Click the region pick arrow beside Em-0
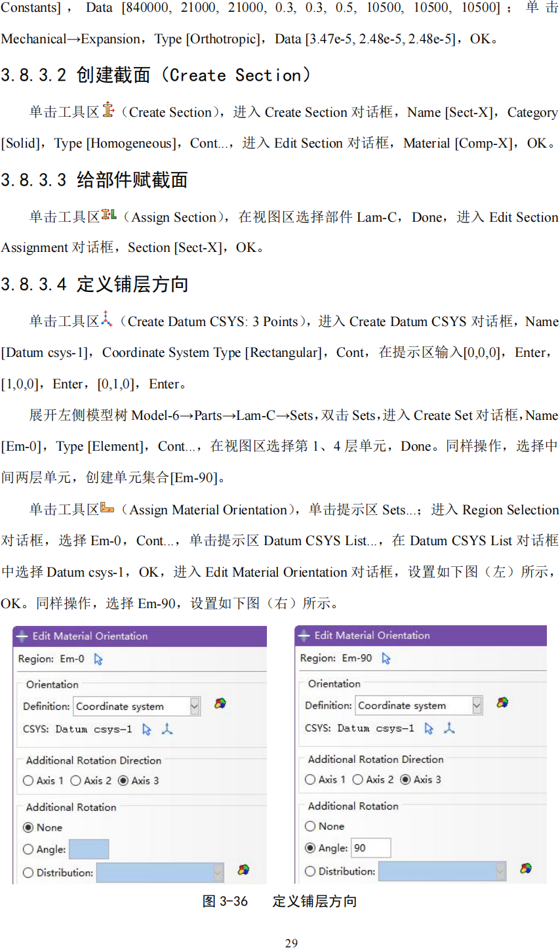Viewport: 560px width, 948px height. 98,659
